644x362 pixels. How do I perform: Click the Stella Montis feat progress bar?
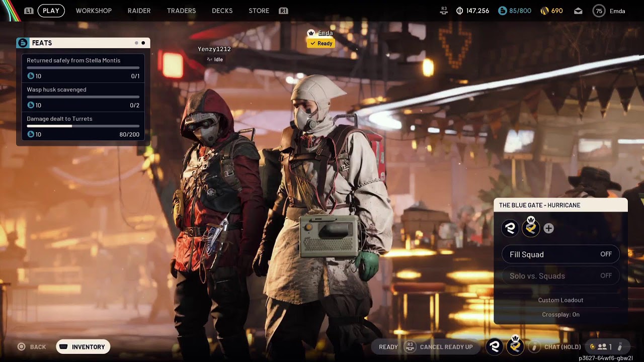tap(83, 67)
